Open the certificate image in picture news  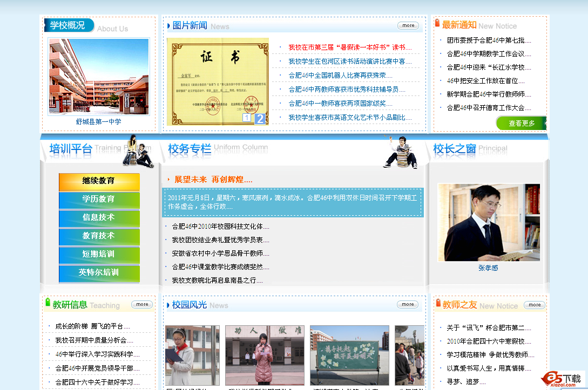click(218, 81)
